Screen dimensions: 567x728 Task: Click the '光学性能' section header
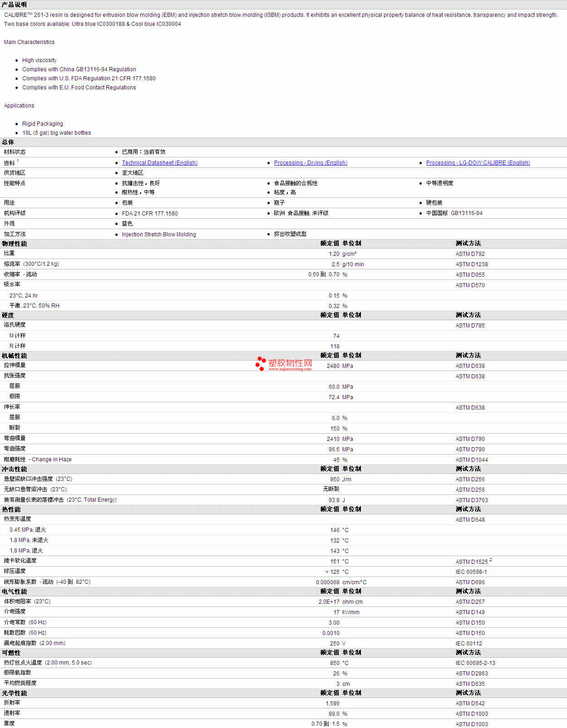(x=15, y=693)
